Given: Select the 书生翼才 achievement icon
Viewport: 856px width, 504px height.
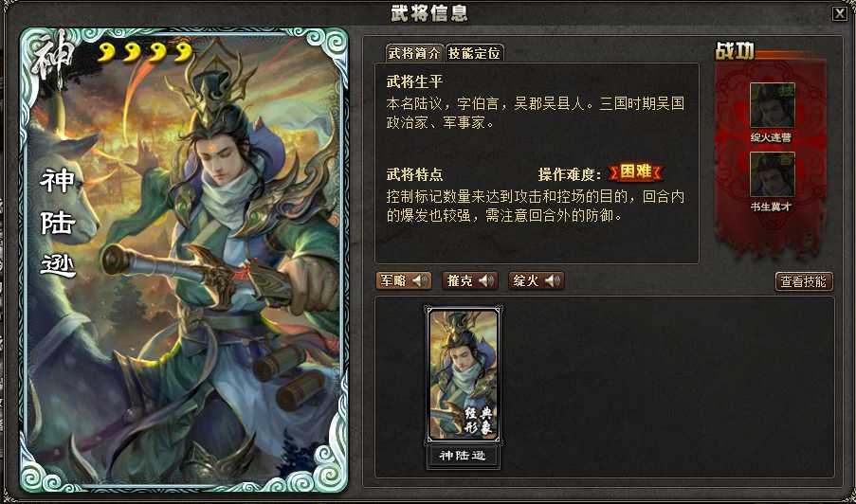Looking at the screenshot, I should (772, 174).
